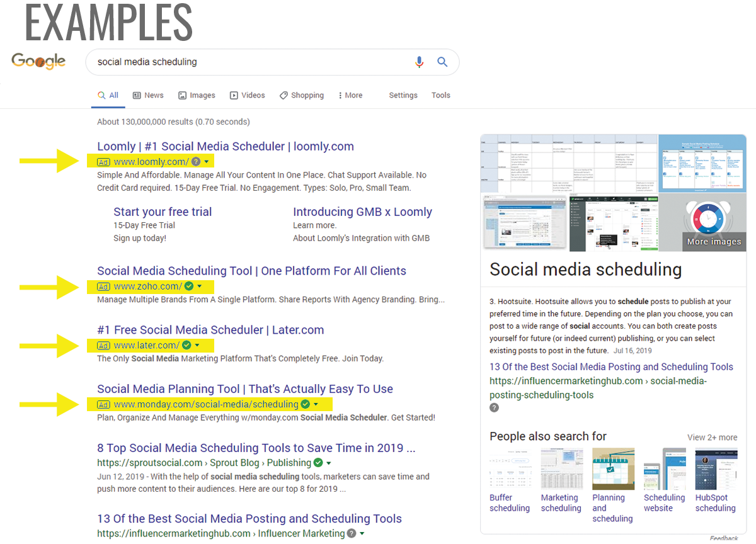
Task: Open the 'Social Media Planning Tool' monday.com ad
Action: pyautogui.click(x=245, y=388)
